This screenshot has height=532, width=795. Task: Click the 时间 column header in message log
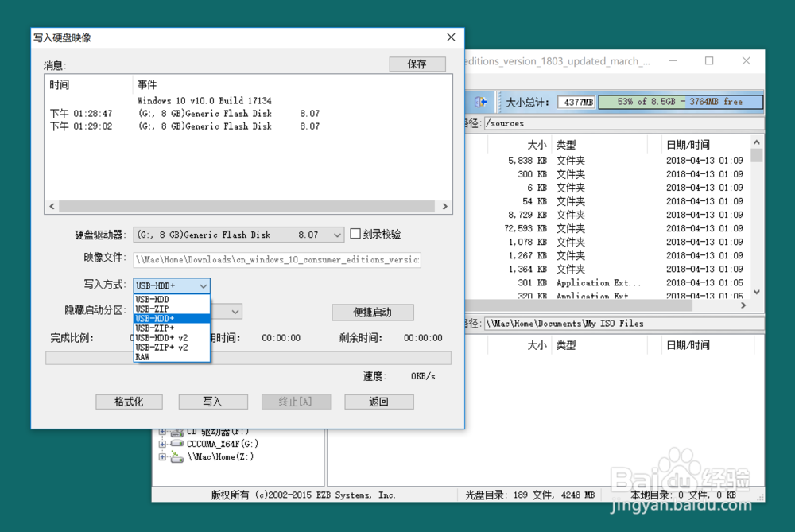coord(60,85)
